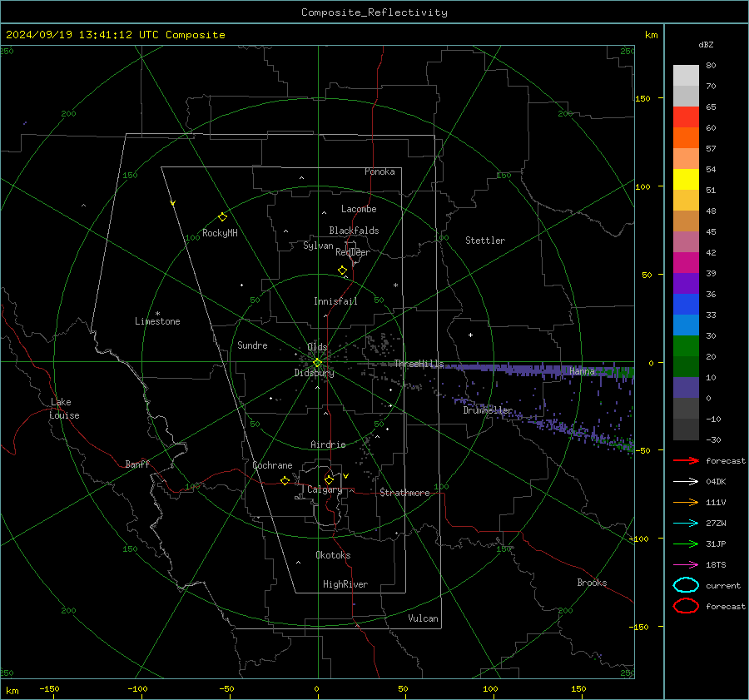Select the Lacombe label on map
749x700 pixels.
click(x=359, y=209)
